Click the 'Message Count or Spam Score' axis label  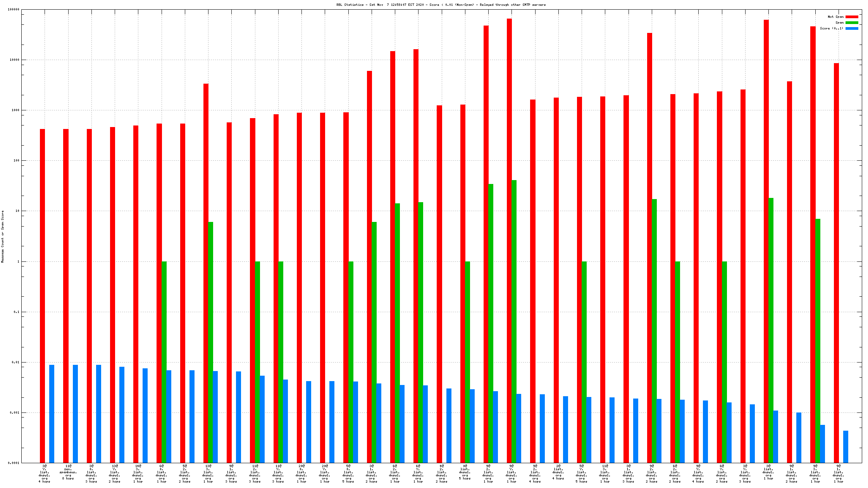click(2, 237)
